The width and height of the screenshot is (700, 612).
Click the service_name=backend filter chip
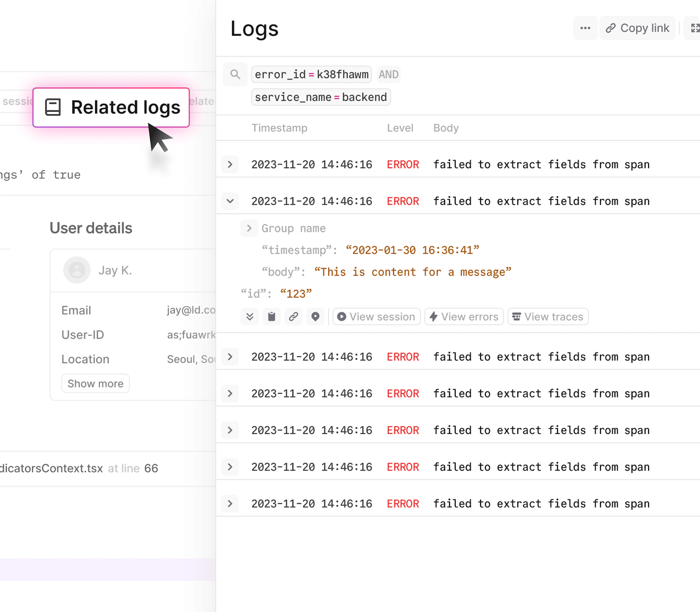pos(321,97)
